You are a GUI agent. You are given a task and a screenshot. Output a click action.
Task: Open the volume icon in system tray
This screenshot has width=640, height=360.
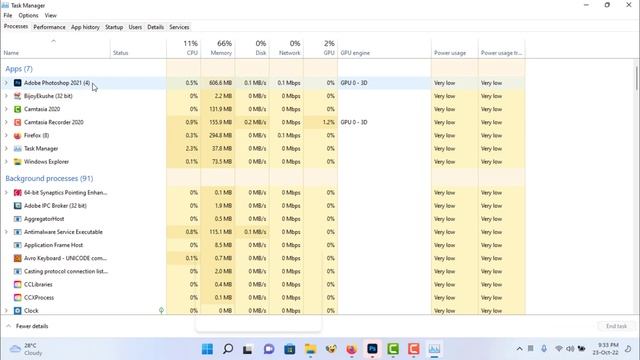pos(570,349)
